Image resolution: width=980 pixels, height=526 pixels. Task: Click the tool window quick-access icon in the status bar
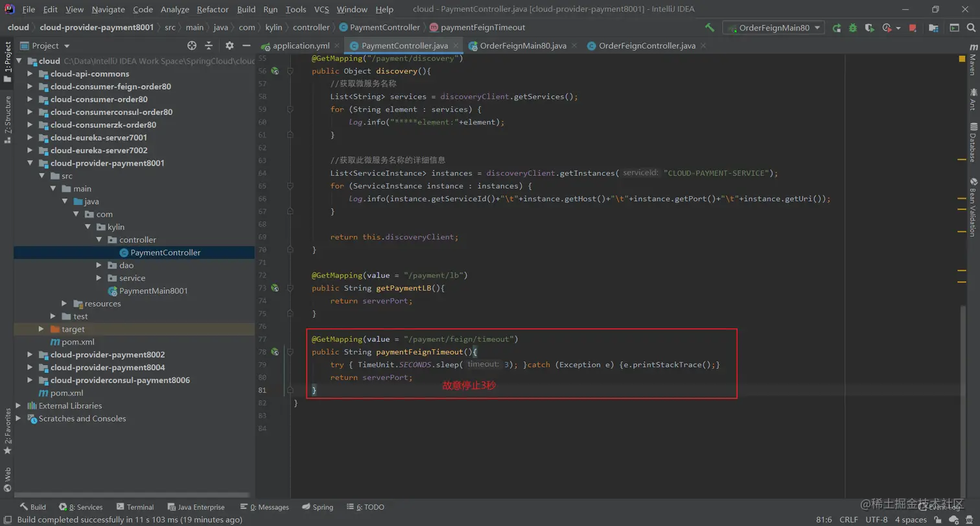7,520
